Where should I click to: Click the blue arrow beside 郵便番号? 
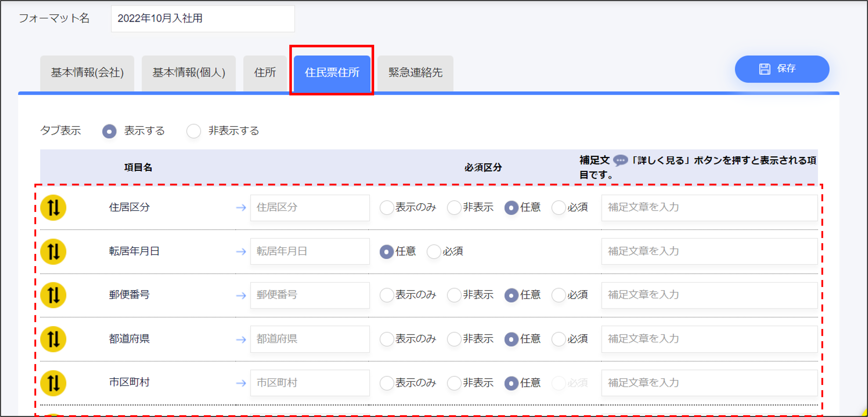(241, 295)
